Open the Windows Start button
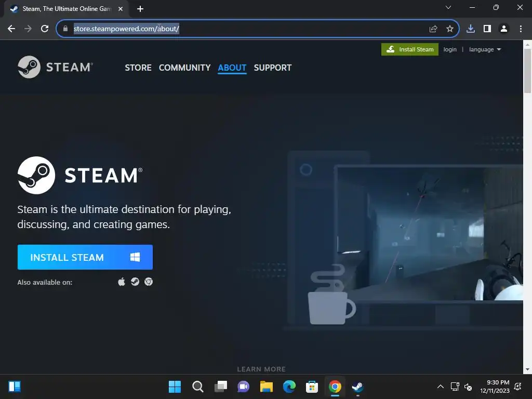This screenshot has width=532, height=399. 175,387
